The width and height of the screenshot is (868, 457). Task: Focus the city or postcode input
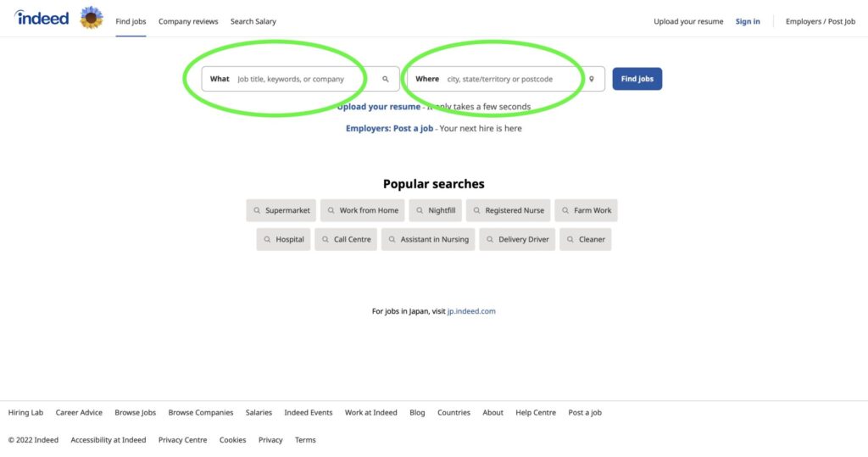point(506,79)
